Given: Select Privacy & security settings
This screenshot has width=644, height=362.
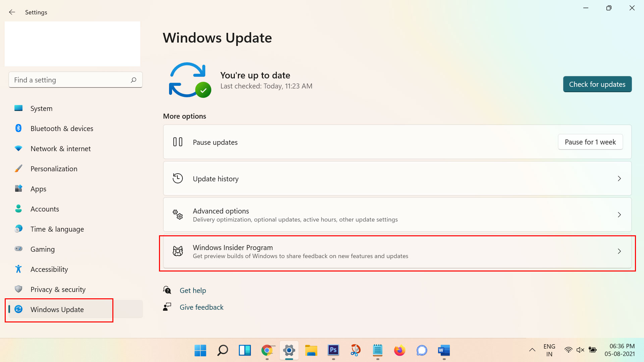Looking at the screenshot, I should (x=58, y=289).
